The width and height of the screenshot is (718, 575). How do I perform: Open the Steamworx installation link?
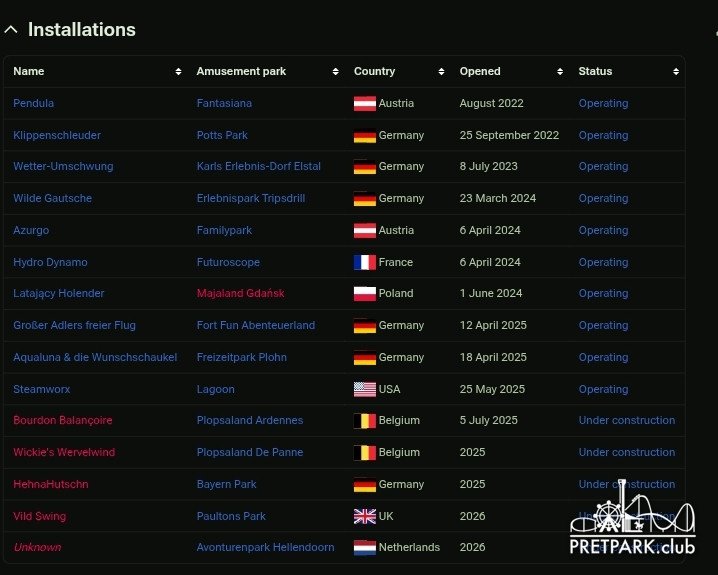[x=42, y=389]
